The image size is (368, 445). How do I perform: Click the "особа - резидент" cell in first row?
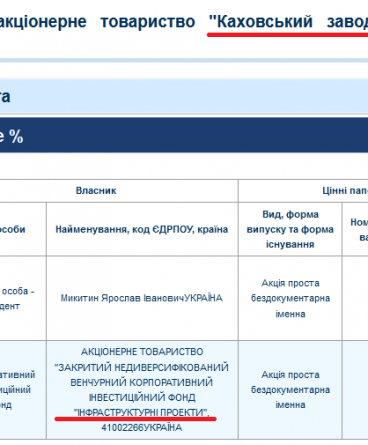tap(17, 298)
